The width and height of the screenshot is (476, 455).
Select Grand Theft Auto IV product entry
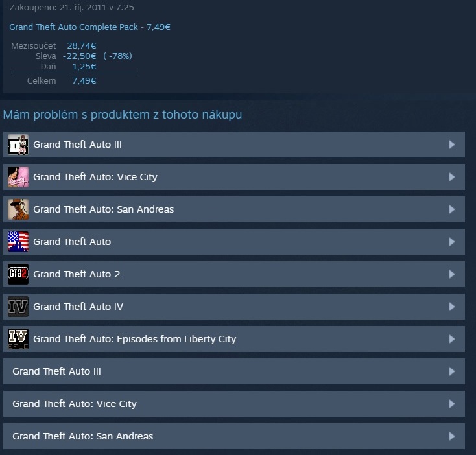pos(234,307)
